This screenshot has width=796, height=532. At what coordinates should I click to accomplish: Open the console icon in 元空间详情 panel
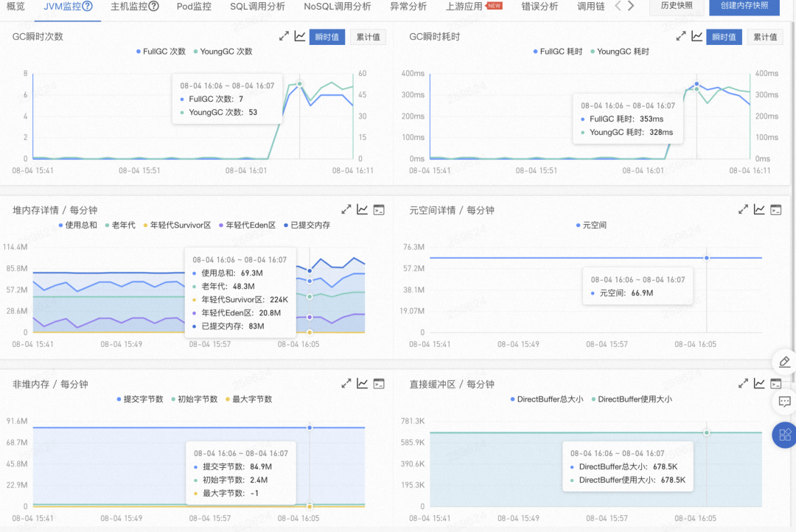[775, 210]
